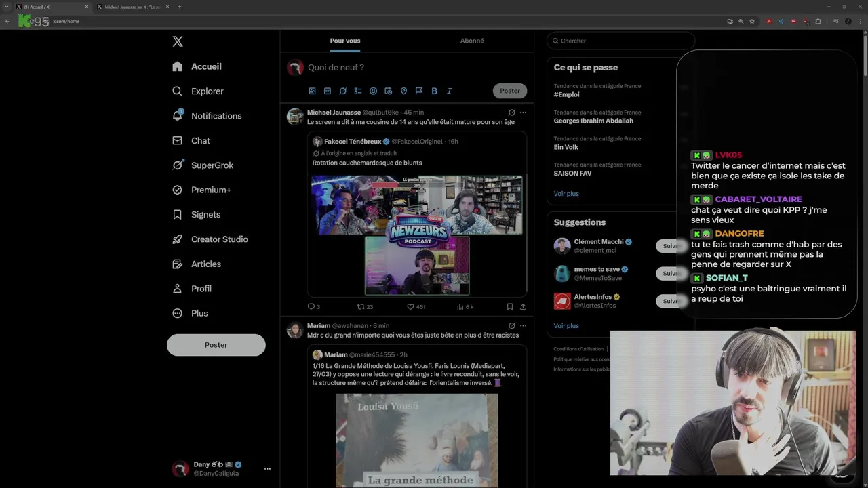Open the Newzeurs Podcast image
The height and width of the screenshot is (488, 868).
tap(417, 235)
